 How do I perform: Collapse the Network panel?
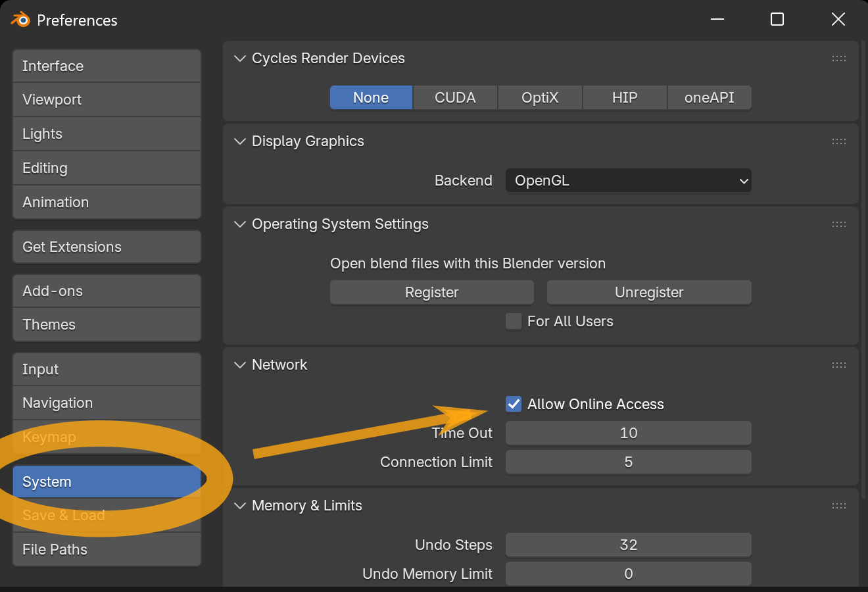tap(240, 365)
